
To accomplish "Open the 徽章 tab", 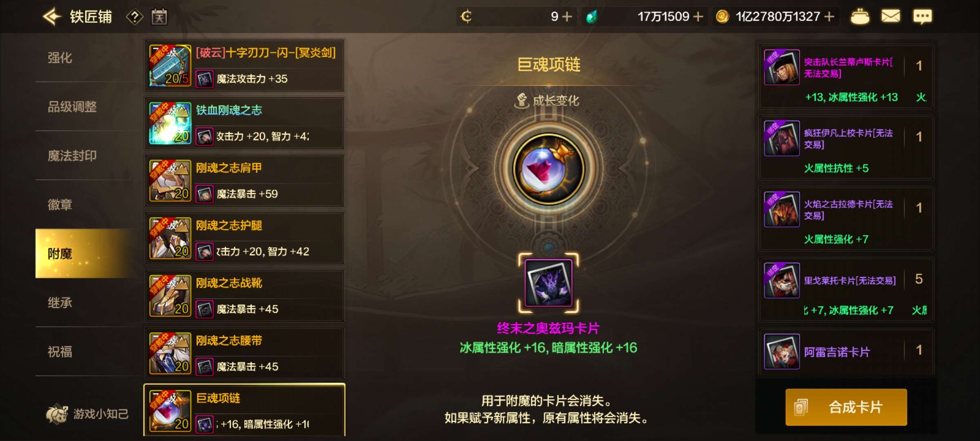I will pyautogui.click(x=60, y=205).
